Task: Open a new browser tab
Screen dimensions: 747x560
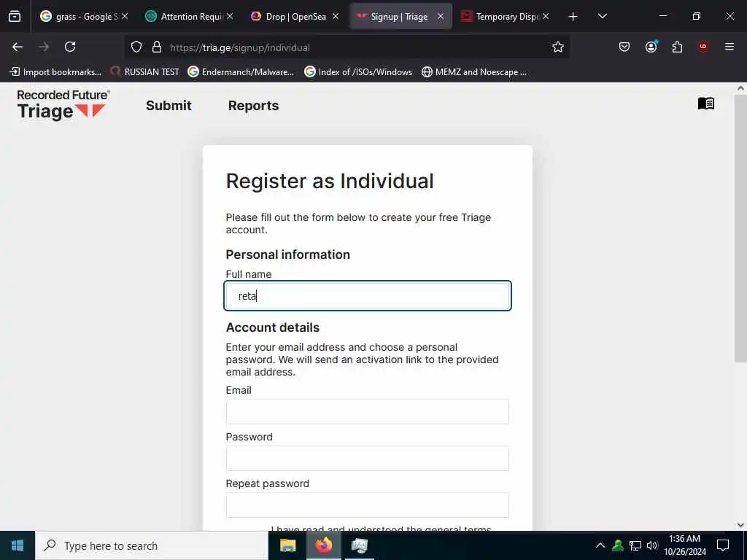Action: (573, 17)
